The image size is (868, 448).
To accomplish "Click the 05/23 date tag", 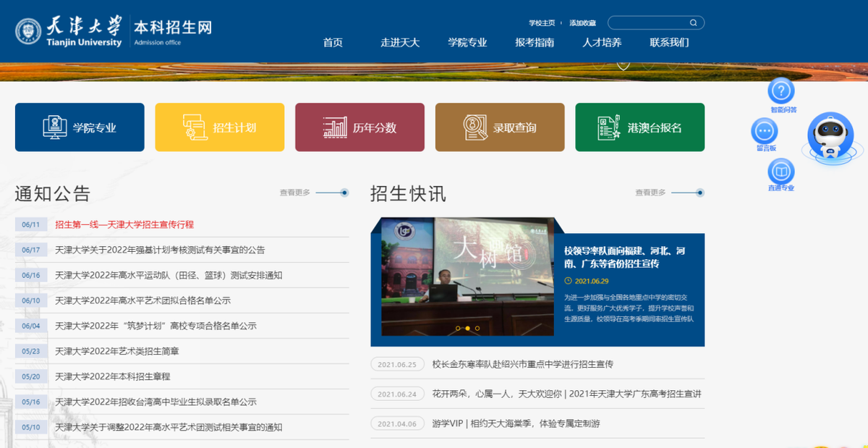I will 30,351.
